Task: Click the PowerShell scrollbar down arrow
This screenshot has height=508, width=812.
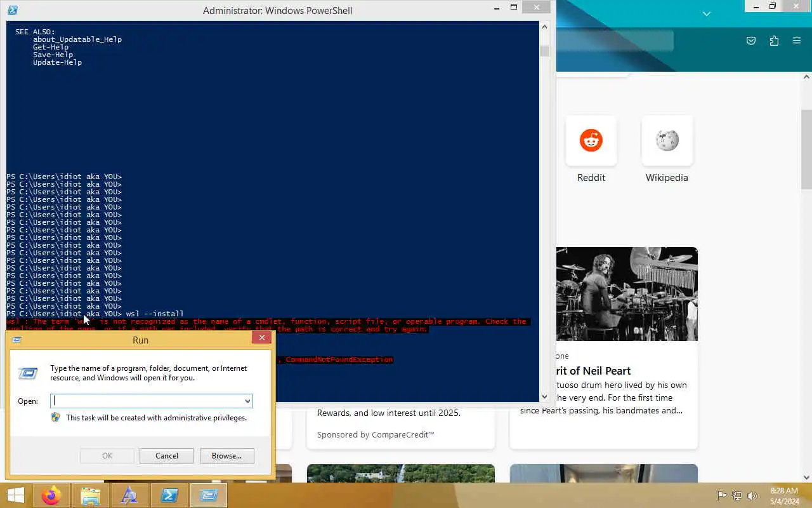Action: [544, 397]
